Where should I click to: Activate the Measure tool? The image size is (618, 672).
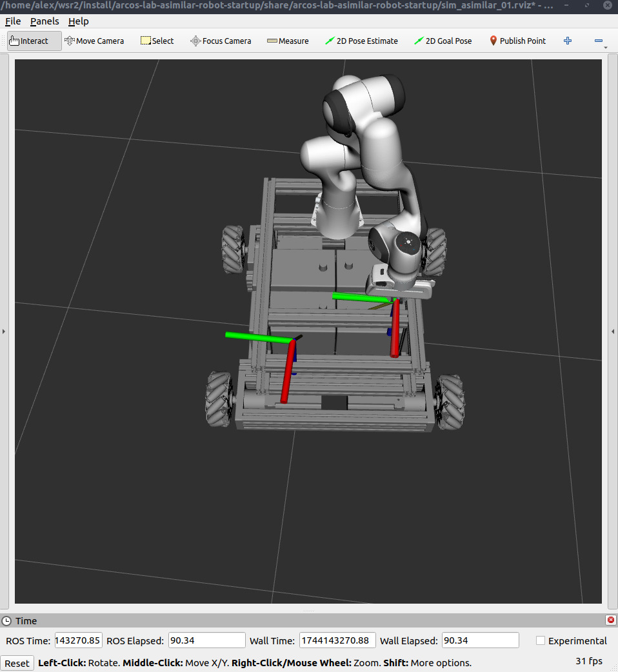(288, 41)
